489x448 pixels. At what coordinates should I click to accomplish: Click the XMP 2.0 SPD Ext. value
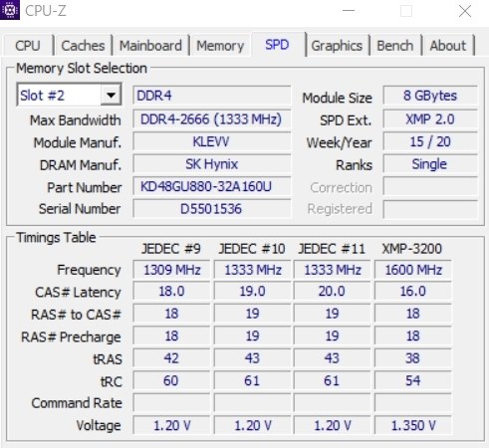pyautogui.click(x=430, y=118)
